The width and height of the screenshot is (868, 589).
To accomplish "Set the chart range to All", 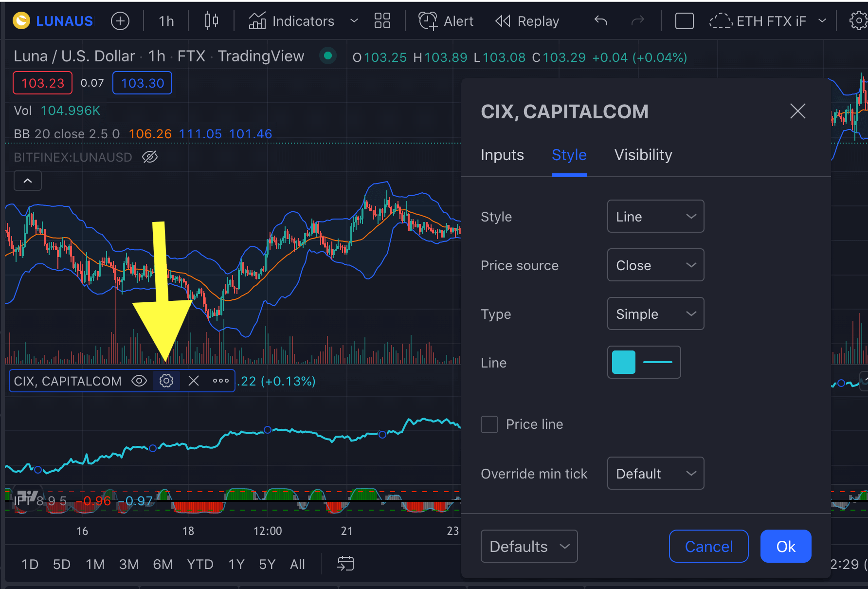I will coord(297,564).
